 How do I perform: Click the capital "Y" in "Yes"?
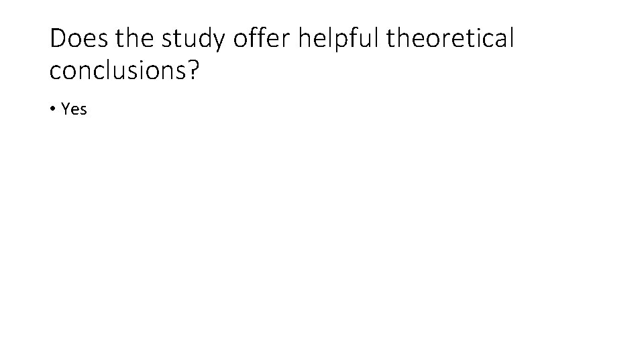(66, 109)
